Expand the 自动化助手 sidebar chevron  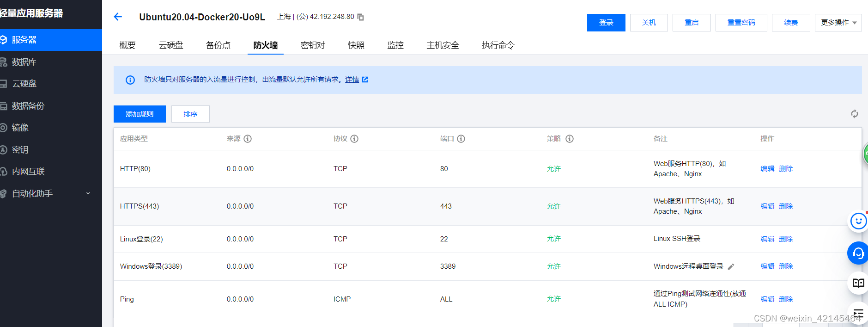88,193
